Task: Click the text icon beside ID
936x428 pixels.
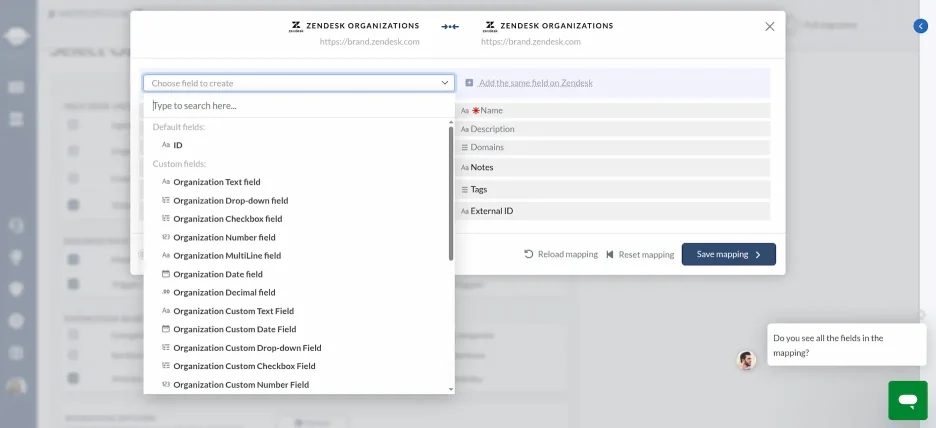Action: point(166,145)
